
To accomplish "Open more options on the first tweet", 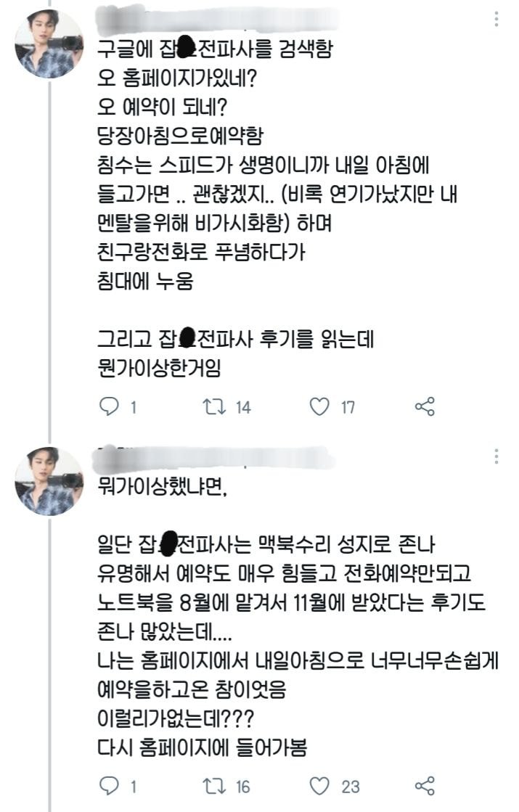I will tap(496, 20).
